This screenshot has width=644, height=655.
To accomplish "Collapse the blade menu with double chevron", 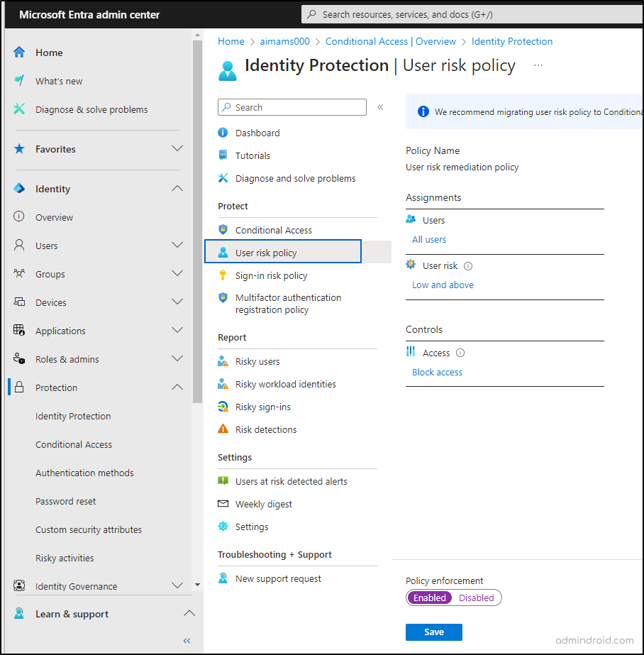I will [x=380, y=107].
